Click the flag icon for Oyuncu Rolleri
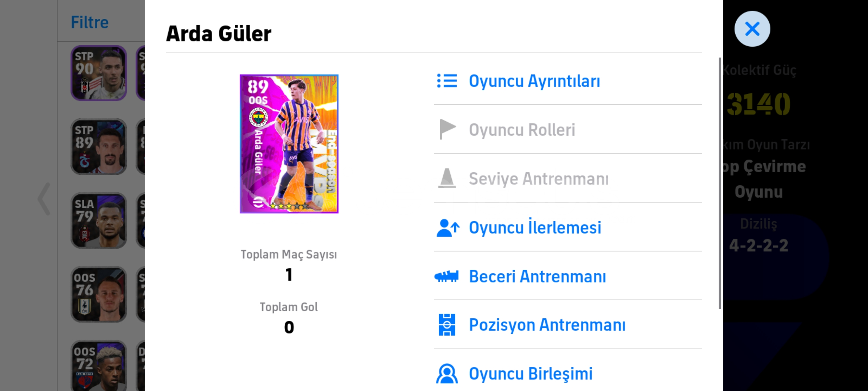Screen dimensions: 868x391 pos(447,129)
